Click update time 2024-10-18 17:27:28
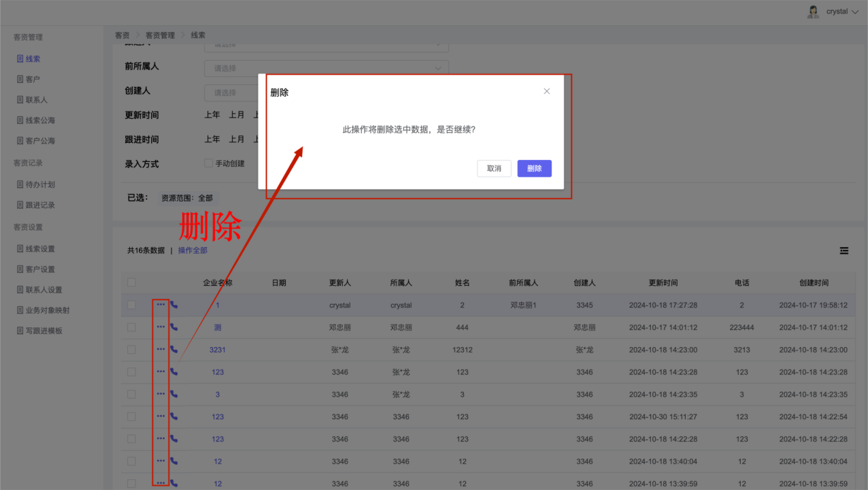The image size is (868, 490). 663,306
